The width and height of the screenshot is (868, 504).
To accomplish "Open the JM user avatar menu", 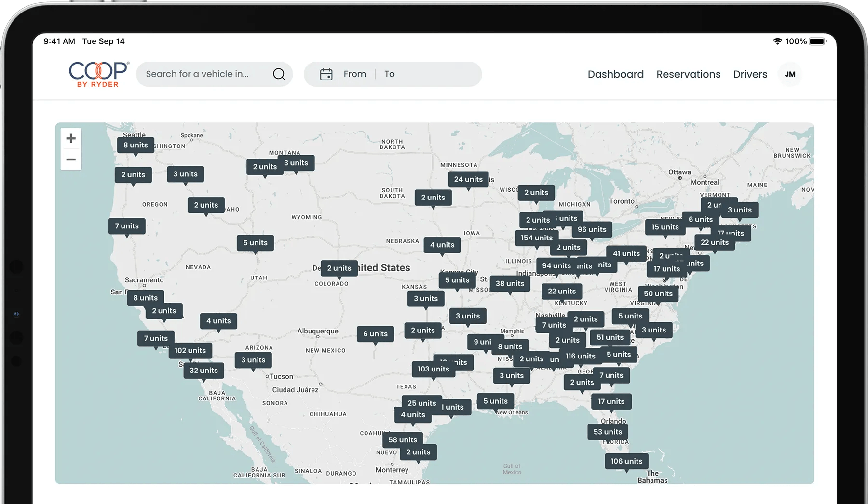I will (x=790, y=74).
